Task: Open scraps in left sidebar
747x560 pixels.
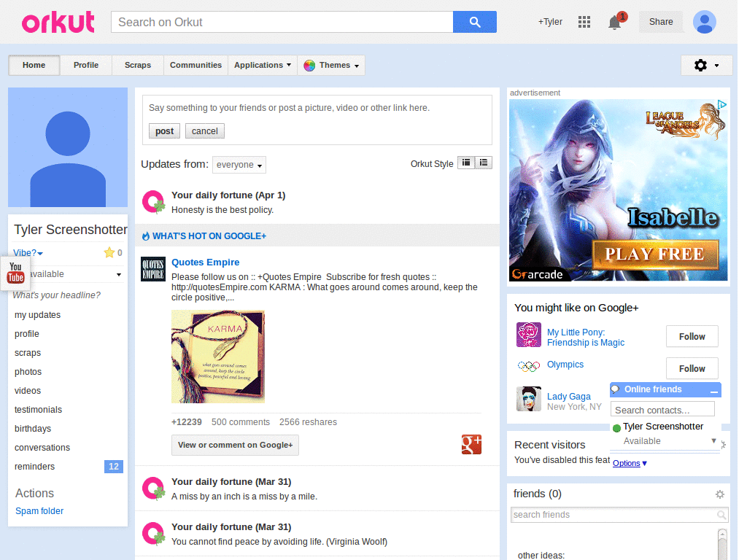Action: (28, 353)
